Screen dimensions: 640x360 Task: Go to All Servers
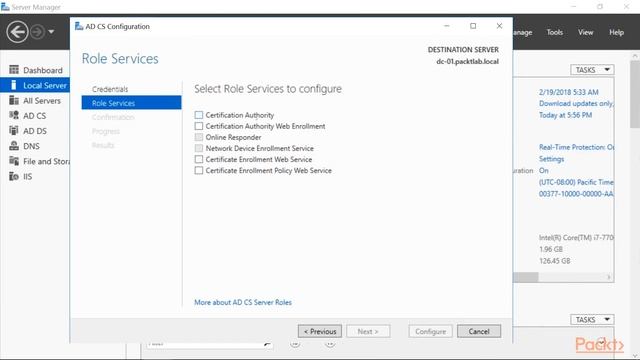click(42, 100)
